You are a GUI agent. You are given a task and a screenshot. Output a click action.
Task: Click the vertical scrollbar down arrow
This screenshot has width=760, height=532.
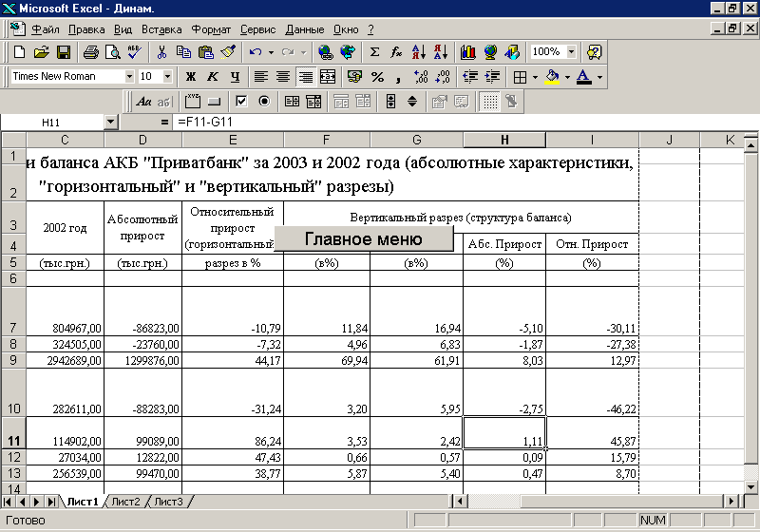click(x=750, y=487)
